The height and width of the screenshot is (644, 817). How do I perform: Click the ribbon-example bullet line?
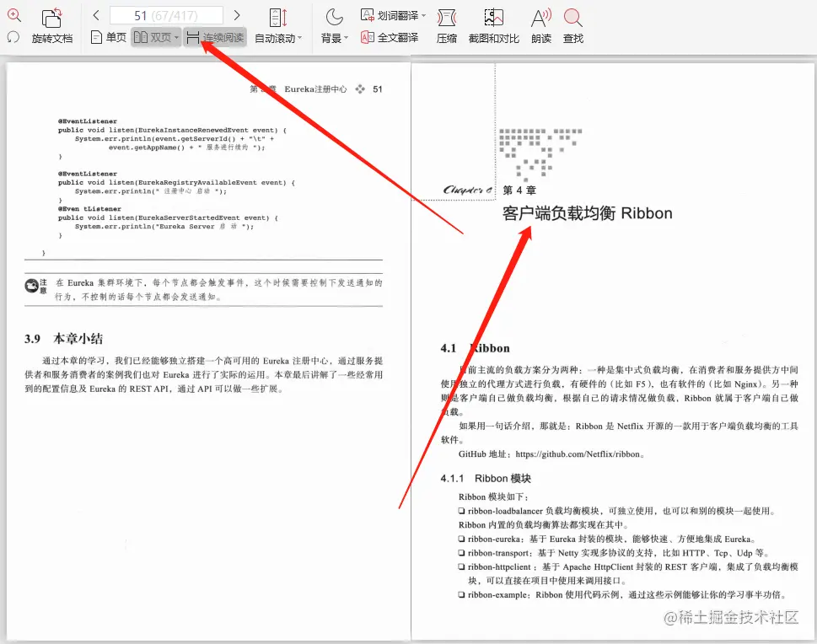622,595
